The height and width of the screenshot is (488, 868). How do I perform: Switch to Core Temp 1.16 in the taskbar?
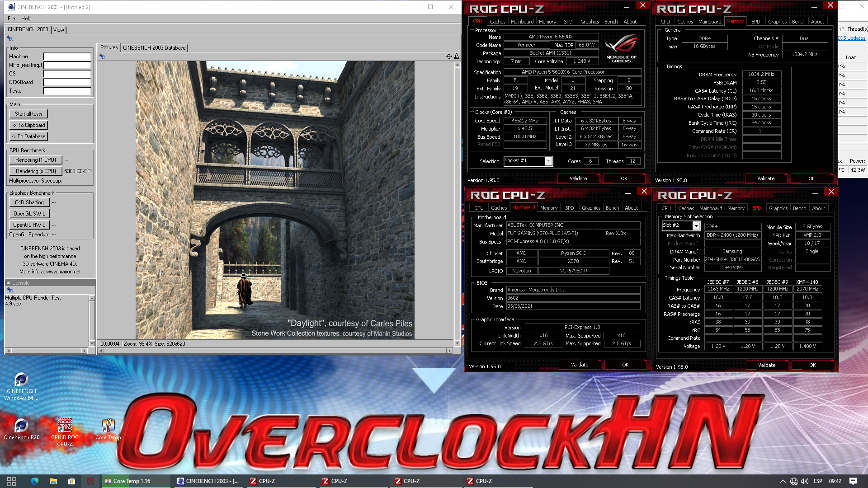tap(136, 481)
